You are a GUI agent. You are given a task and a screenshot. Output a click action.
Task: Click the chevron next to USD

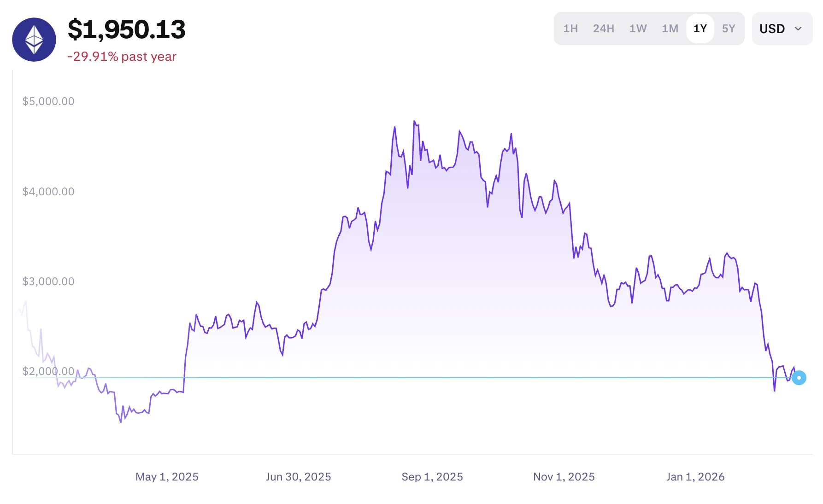[x=797, y=29]
